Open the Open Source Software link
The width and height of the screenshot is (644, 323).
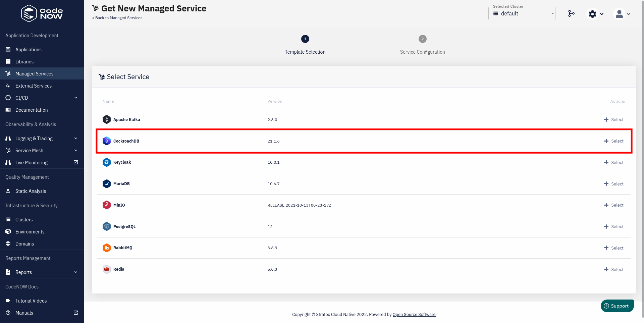[414, 315]
